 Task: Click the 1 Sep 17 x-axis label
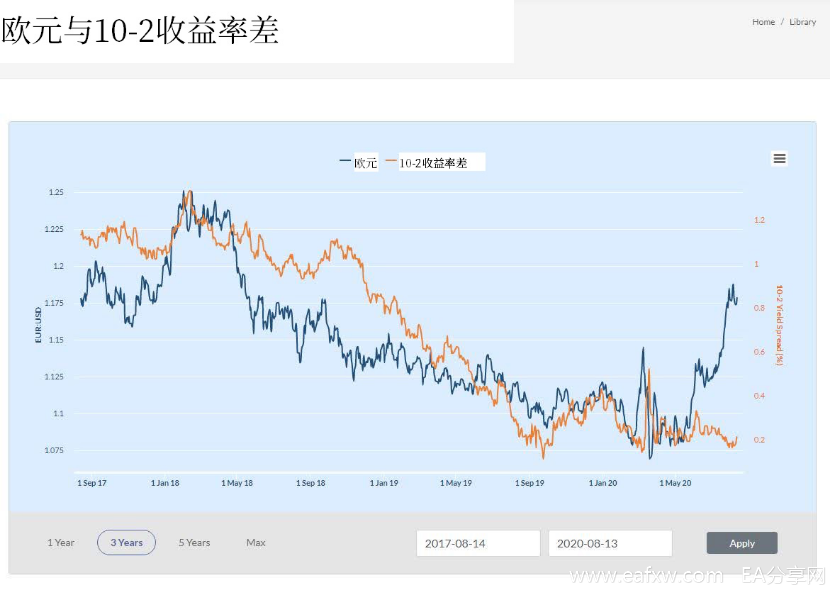click(x=93, y=483)
